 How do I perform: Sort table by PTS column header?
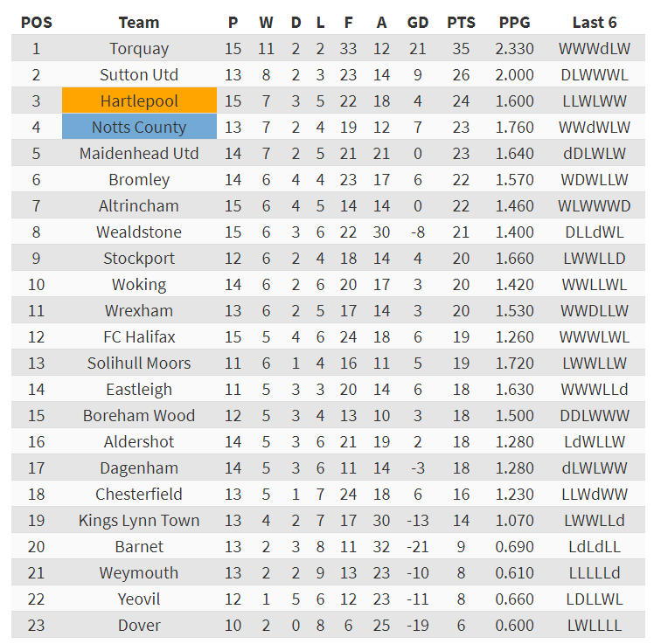click(x=461, y=23)
